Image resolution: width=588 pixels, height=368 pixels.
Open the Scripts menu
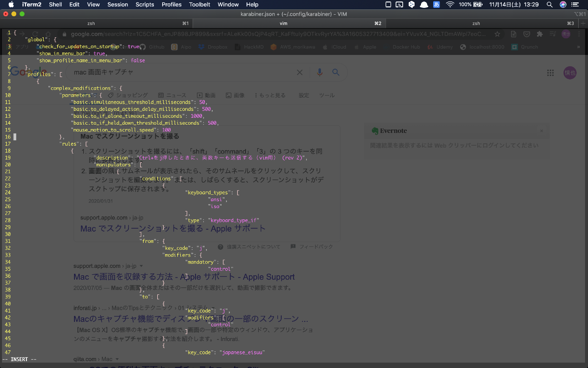(145, 4)
